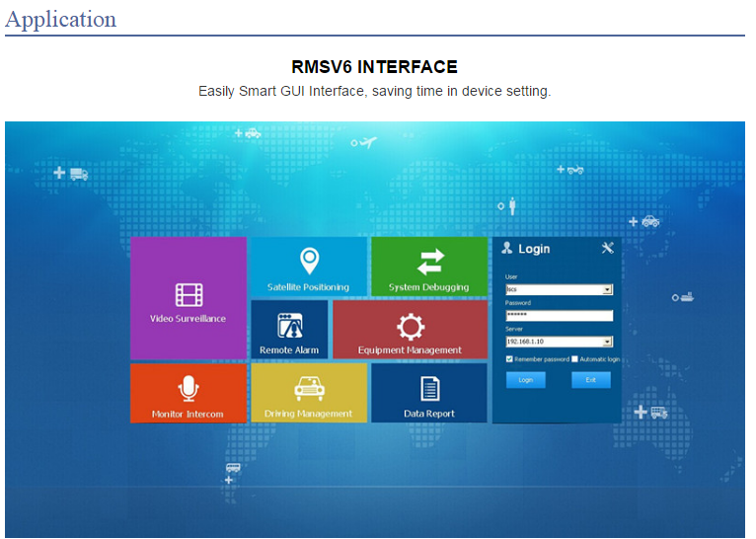
Task: Open login settings wrench icon
Action: coord(608,248)
